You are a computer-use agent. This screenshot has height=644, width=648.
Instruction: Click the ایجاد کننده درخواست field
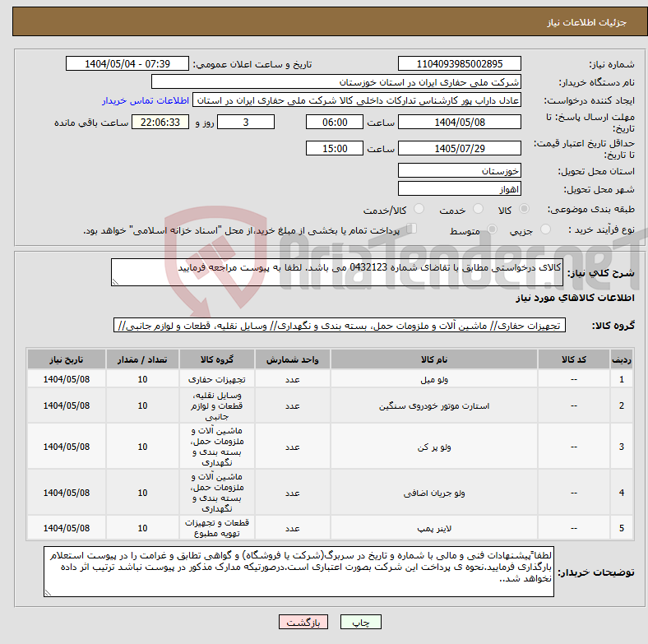[x=357, y=100]
